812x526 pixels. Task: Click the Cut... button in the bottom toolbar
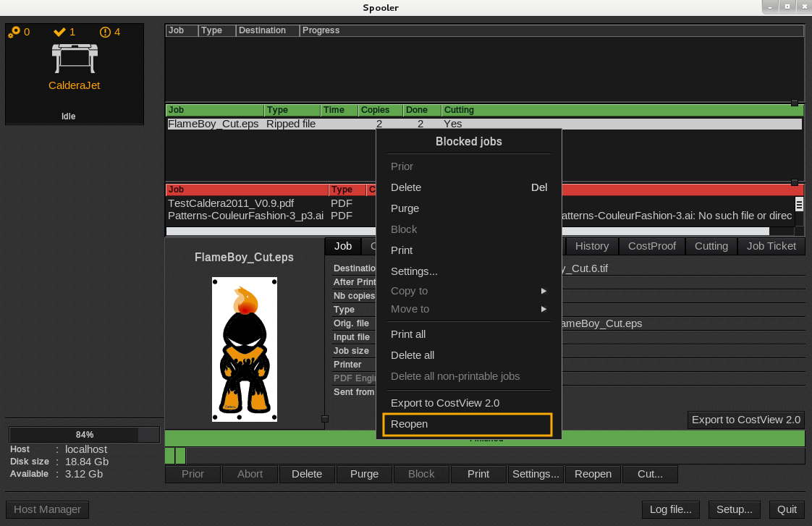pos(650,474)
